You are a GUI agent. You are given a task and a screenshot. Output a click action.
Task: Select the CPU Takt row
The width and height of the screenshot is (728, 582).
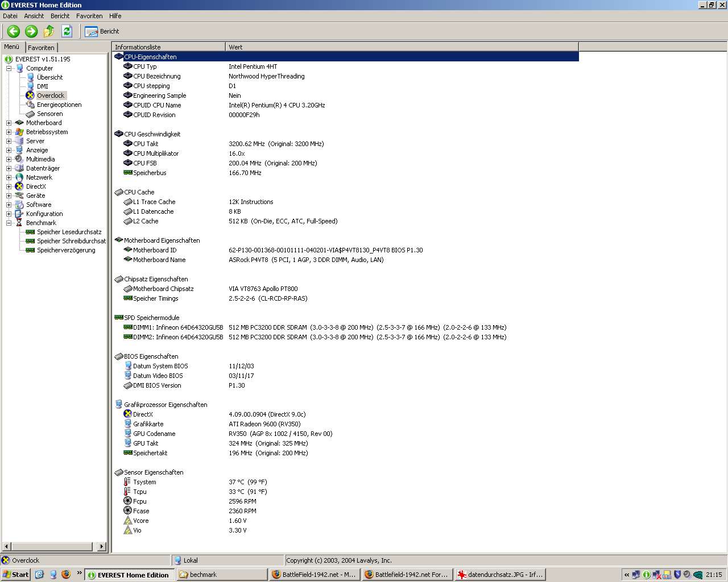coord(346,144)
